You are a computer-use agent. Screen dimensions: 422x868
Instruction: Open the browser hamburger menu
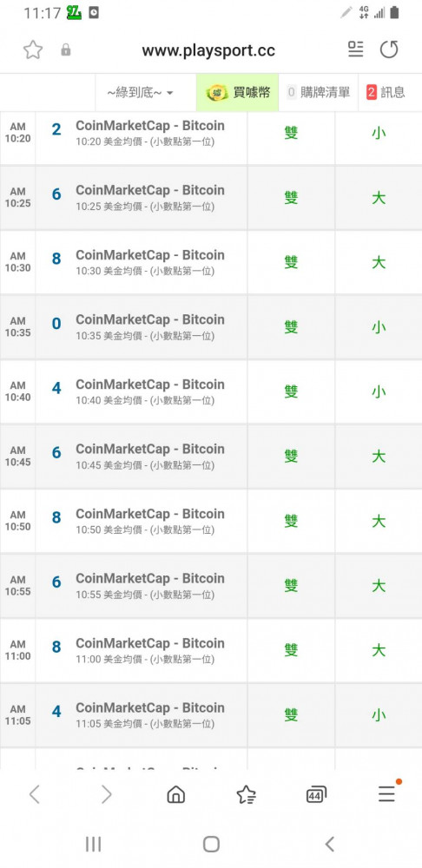387,794
